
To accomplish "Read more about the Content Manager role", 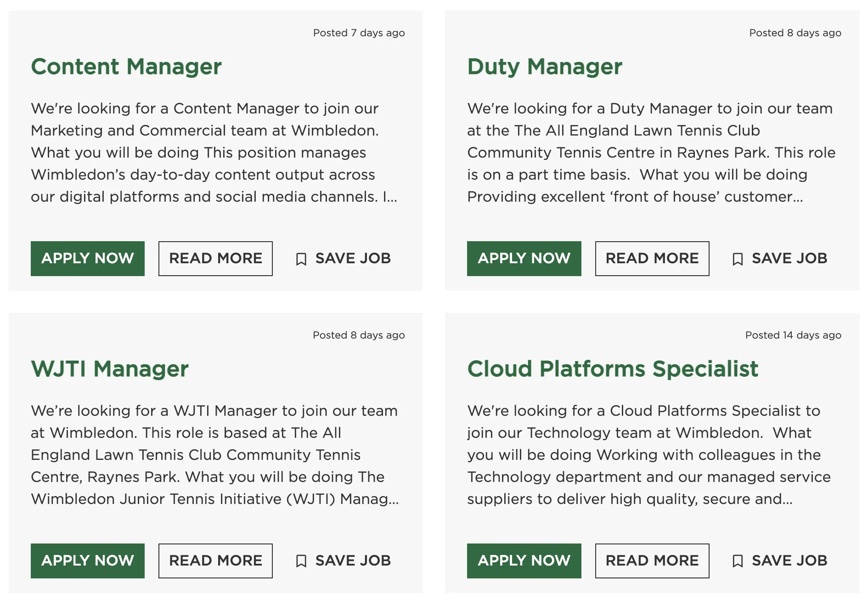I will click(x=215, y=258).
